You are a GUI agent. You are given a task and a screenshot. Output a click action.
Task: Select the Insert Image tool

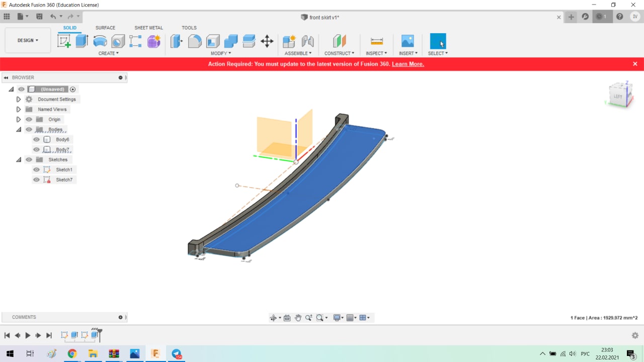408,41
